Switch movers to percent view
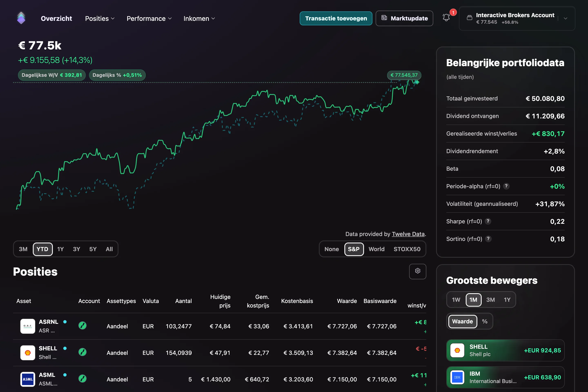Screen dimensions: 588x392 click(x=484, y=321)
